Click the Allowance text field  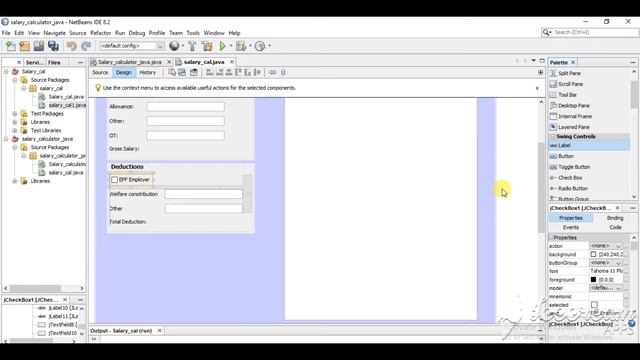pyautogui.click(x=185, y=107)
